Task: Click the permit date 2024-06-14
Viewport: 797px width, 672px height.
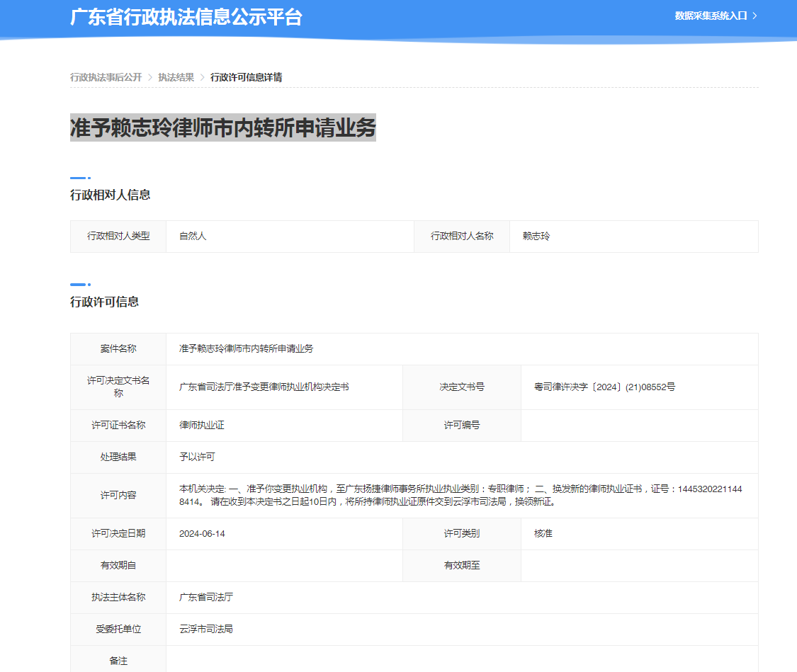Action: (202, 533)
